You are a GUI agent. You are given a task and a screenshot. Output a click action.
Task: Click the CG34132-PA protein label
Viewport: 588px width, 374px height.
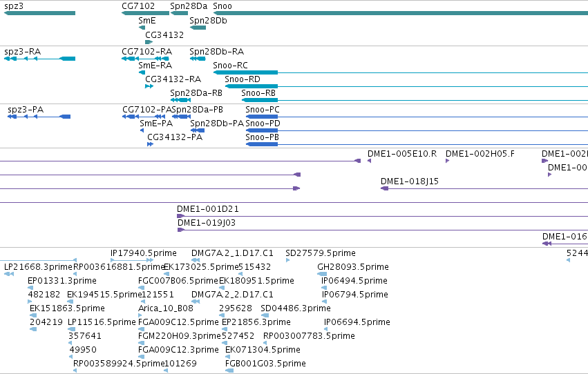point(175,137)
